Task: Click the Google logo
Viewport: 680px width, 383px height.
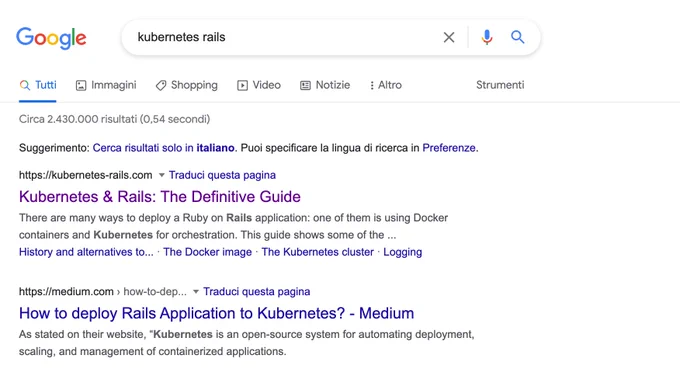Action: click(51, 38)
